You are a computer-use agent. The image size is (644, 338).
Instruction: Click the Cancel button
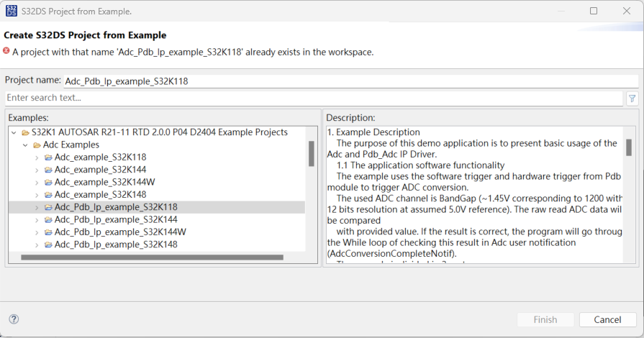point(607,319)
